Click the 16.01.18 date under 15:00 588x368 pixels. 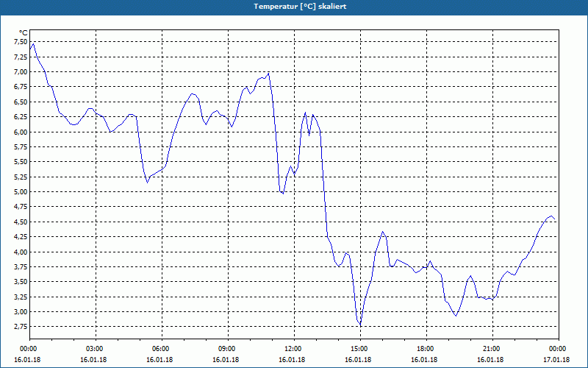(x=358, y=360)
